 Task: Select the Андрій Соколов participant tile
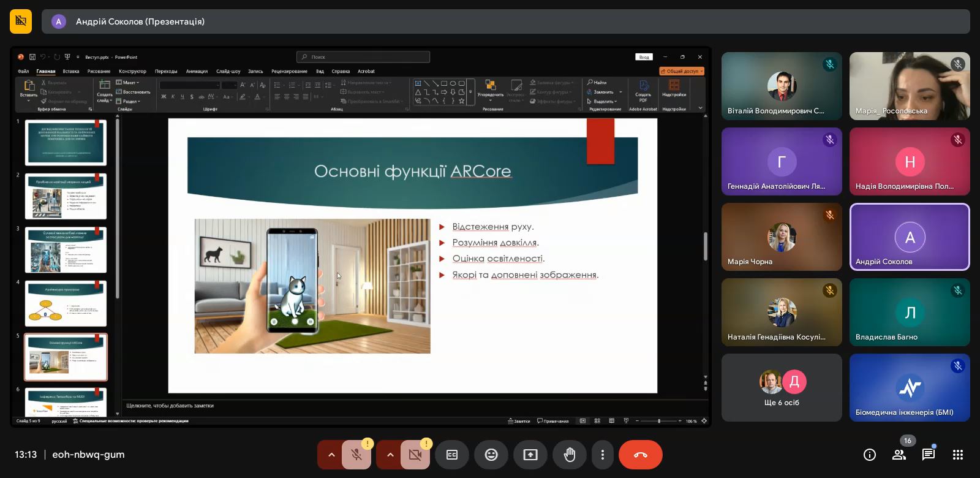pos(910,237)
